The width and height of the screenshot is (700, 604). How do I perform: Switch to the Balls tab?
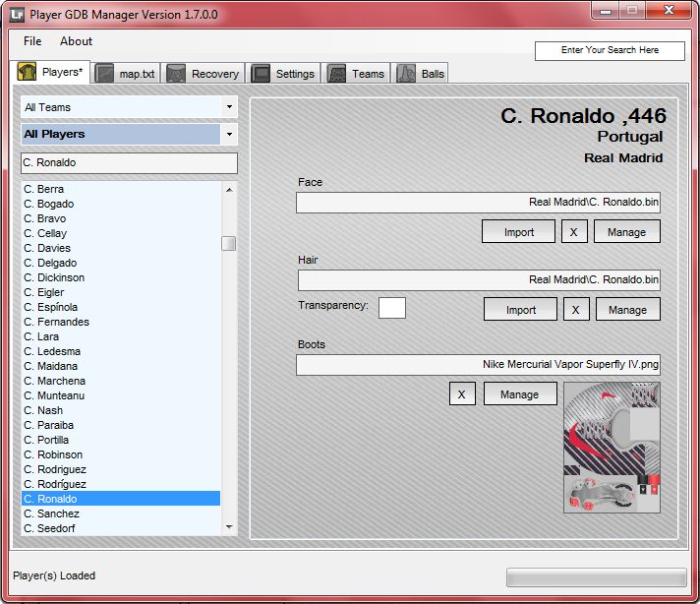click(x=420, y=74)
